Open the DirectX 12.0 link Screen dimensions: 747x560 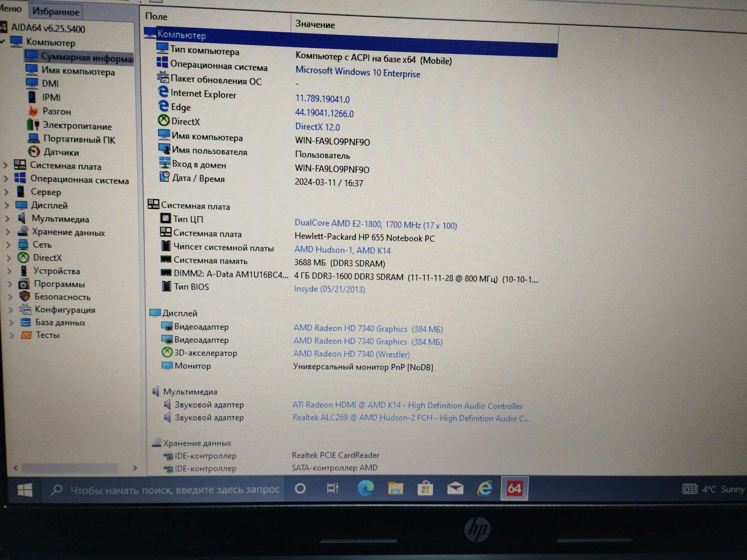click(317, 127)
